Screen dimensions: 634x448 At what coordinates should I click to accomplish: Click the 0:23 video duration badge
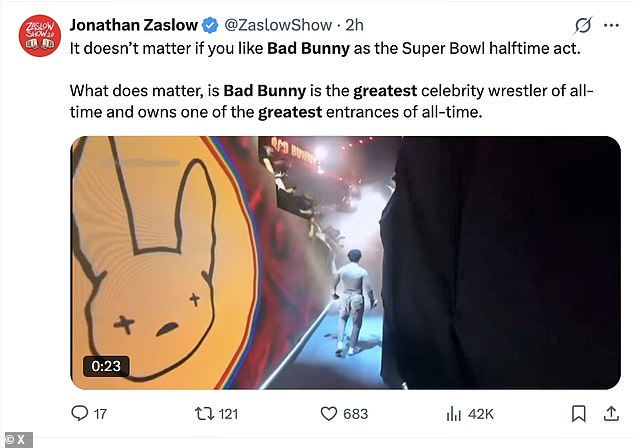click(106, 366)
